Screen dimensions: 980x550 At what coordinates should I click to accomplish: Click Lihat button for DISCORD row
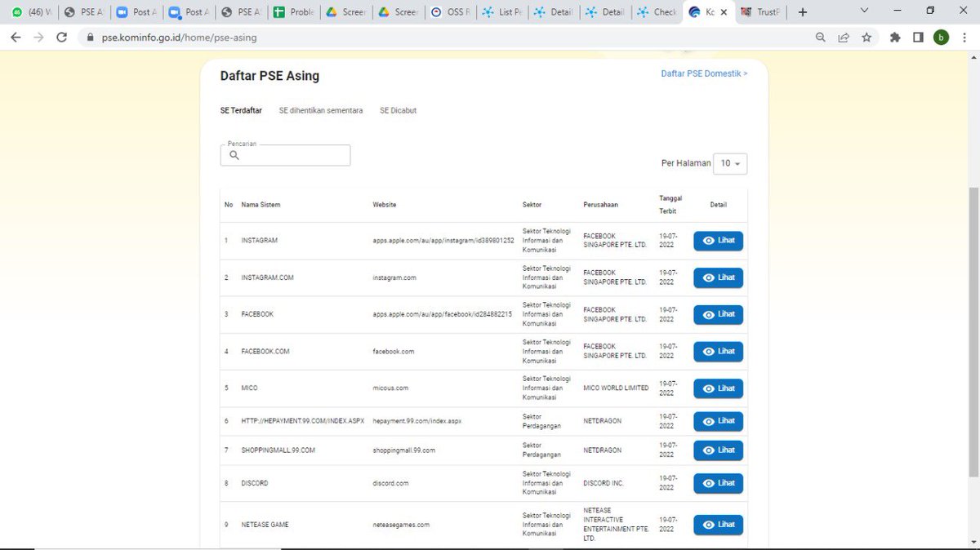click(719, 483)
